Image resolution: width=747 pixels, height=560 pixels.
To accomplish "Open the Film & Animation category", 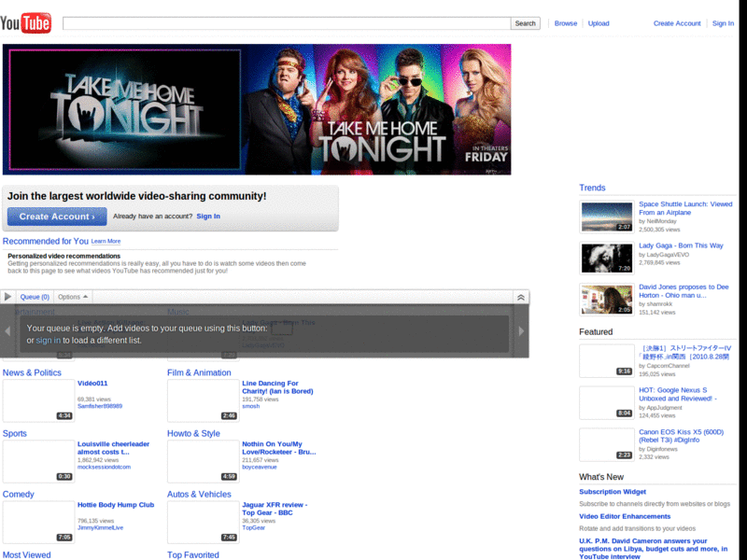I will pos(199,372).
